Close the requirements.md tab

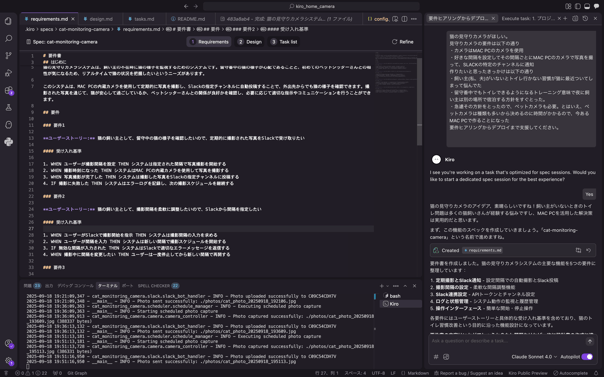click(73, 19)
